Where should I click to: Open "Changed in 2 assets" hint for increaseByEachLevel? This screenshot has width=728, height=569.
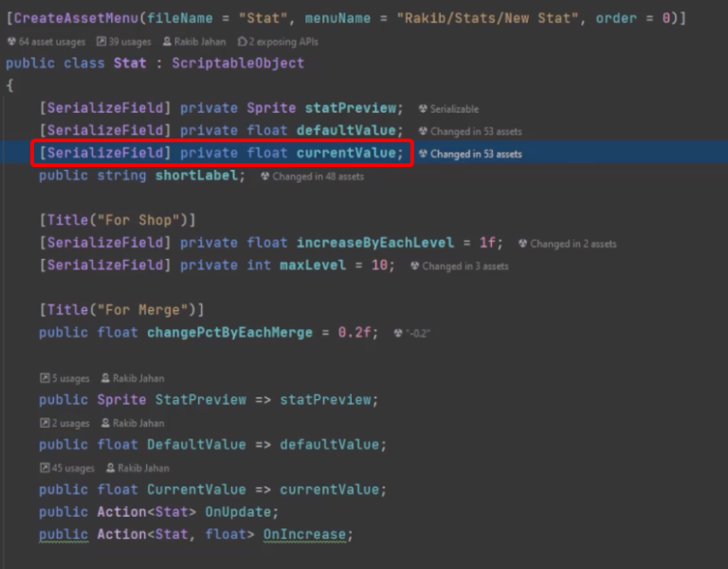(x=573, y=244)
